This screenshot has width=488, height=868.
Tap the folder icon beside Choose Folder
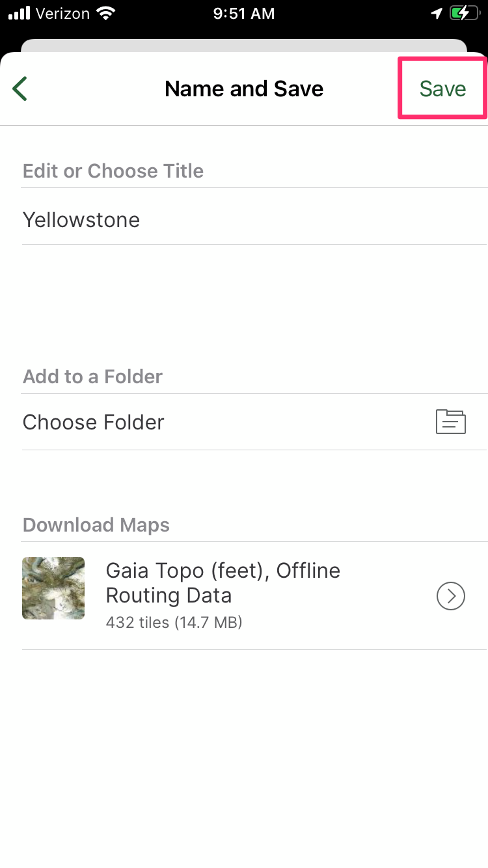(450, 422)
